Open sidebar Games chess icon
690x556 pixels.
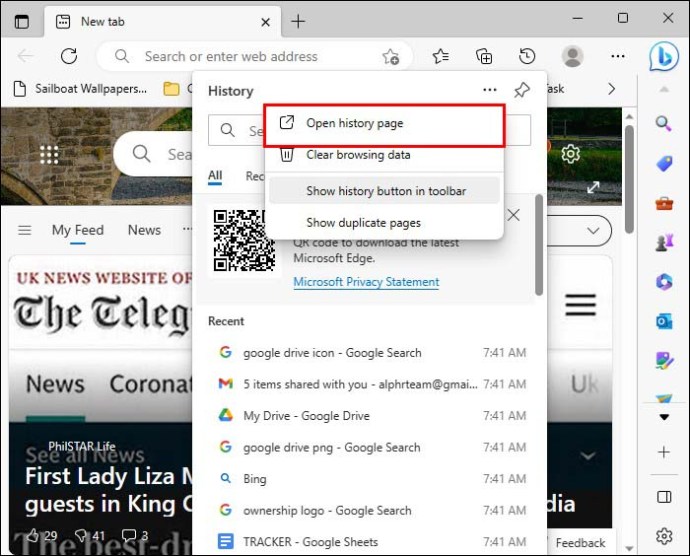664,242
